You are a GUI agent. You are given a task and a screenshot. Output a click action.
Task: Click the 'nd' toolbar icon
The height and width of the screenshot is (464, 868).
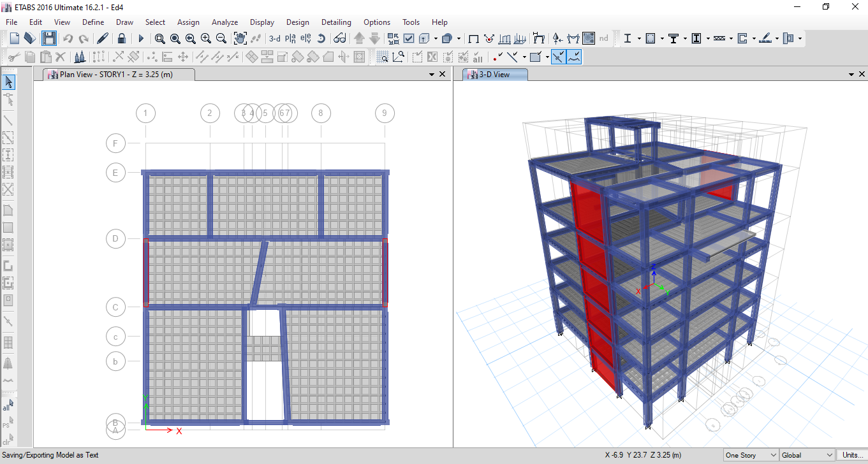(603, 38)
